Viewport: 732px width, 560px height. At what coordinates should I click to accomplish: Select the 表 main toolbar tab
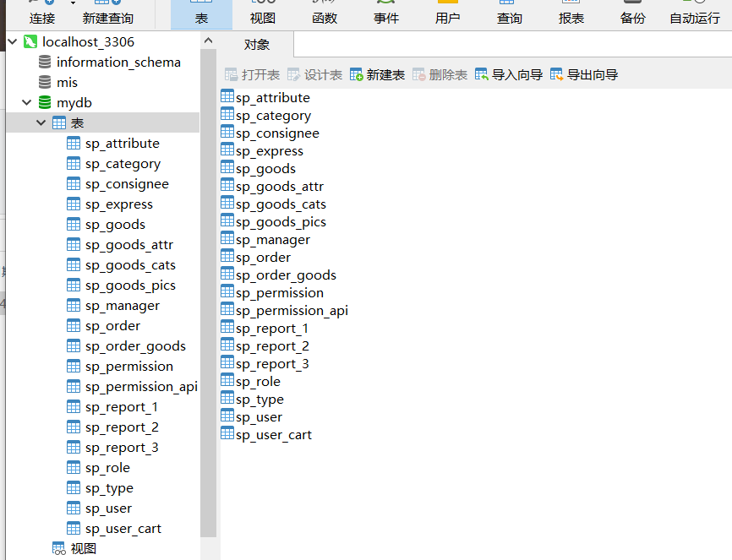pyautogui.click(x=201, y=14)
